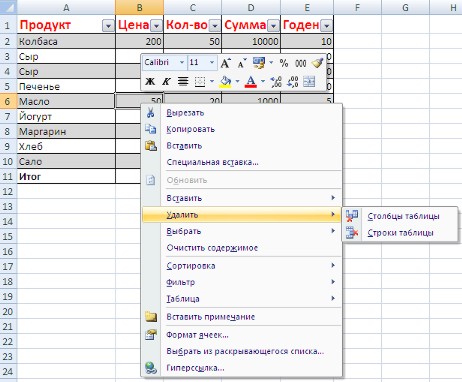Center-align text in mini toolbar
Screen dimensions: 462x382
(x=183, y=81)
